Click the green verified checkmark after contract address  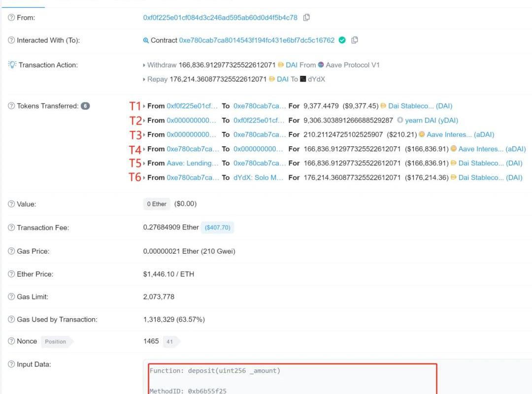pyautogui.click(x=342, y=40)
